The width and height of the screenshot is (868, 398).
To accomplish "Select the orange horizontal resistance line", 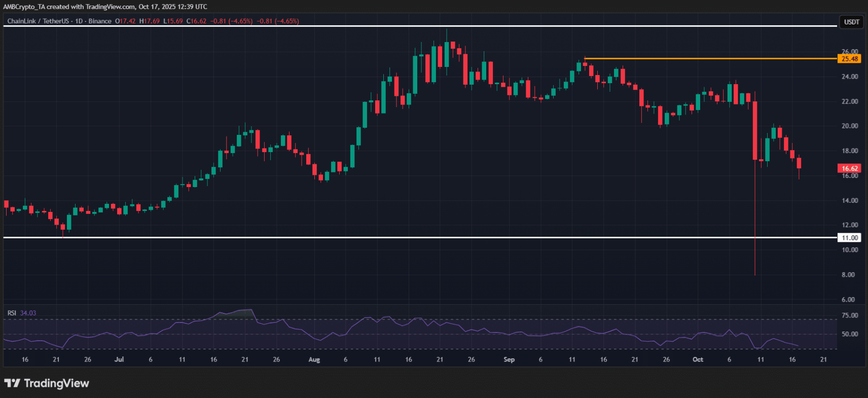I will coord(710,59).
